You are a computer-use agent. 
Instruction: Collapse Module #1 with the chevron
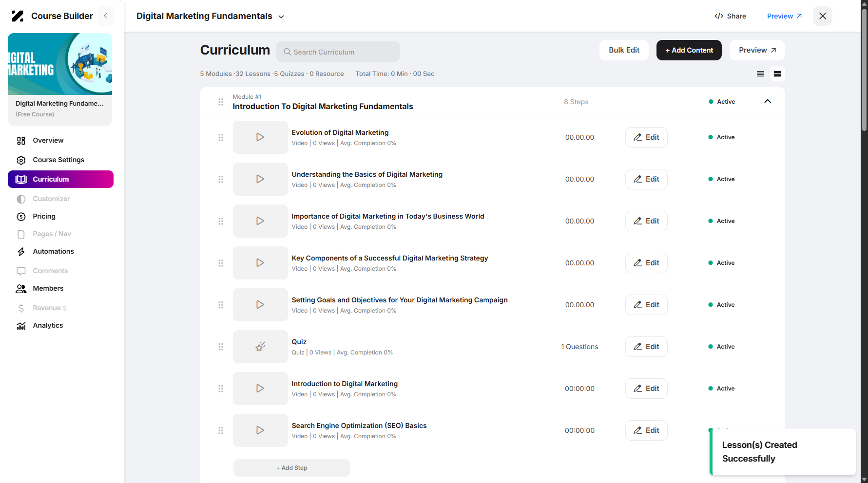(768, 101)
